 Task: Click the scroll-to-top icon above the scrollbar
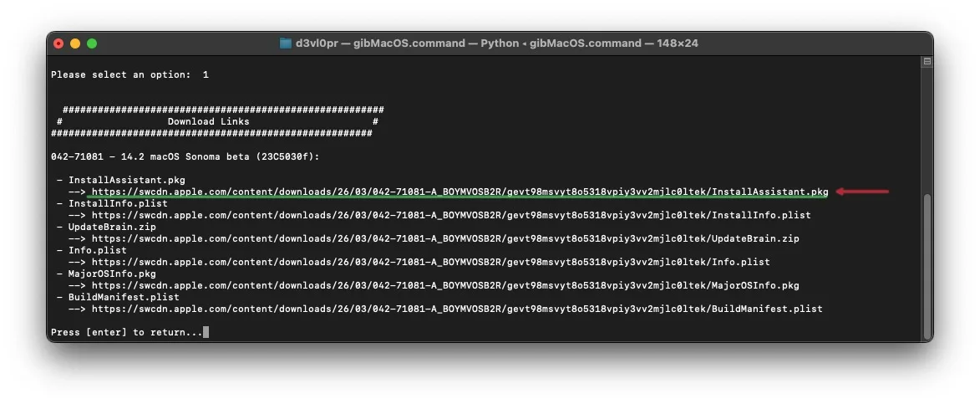(x=927, y=61)
